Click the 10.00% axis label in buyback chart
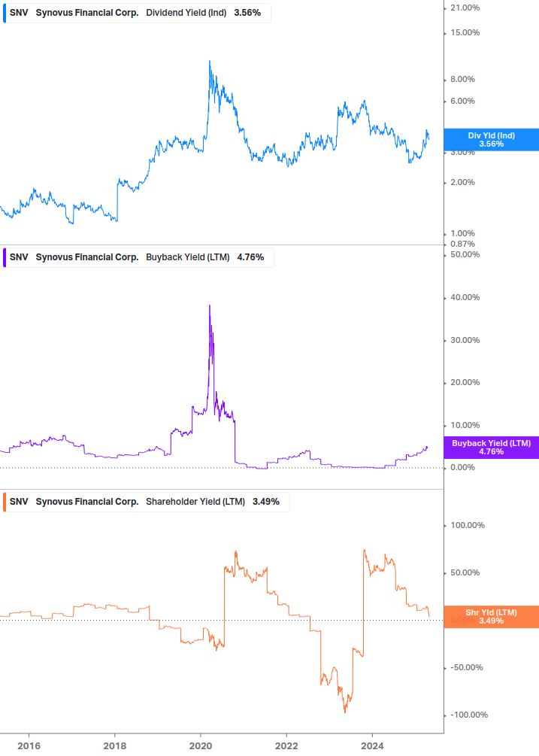This screenshot has height=756, width=539. (465, 425)
